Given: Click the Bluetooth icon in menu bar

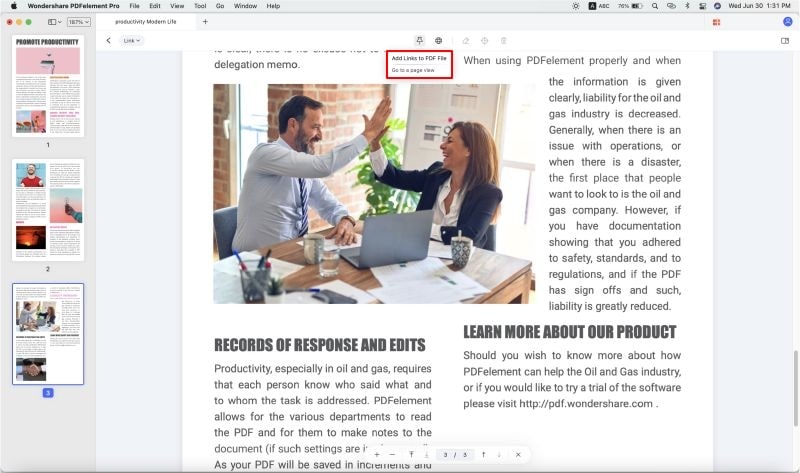Looking at the screenshot, I should point(687,6).
